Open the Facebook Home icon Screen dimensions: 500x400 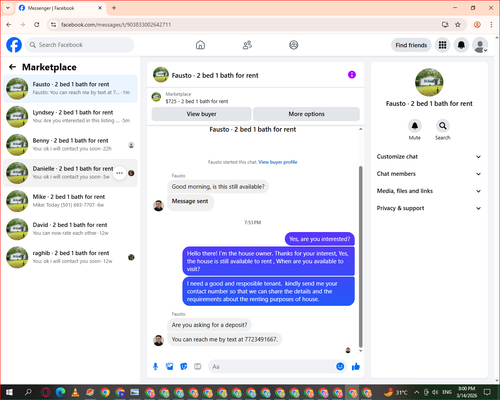[x=200, y=45]
